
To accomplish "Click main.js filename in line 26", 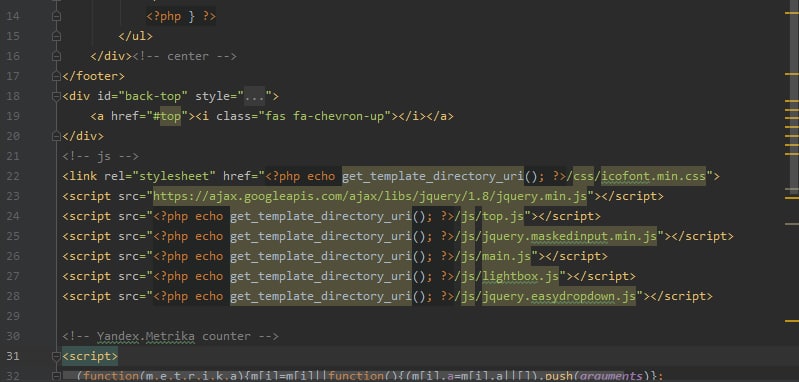I will (x=507, y=256).
